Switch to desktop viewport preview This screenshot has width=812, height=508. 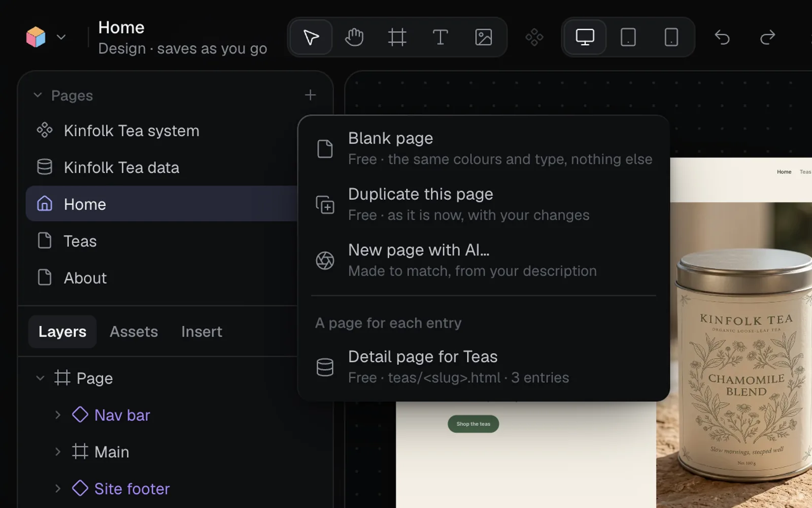pyautogui.click(x=585, y=37)
